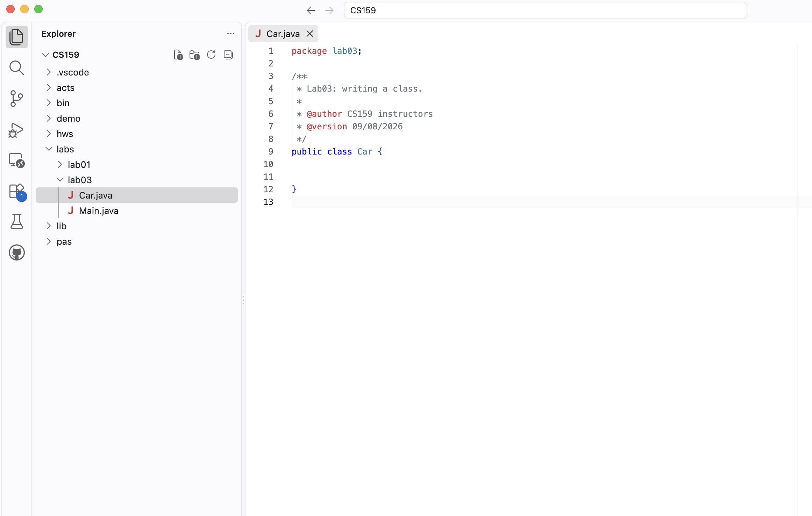Collapse all folders in Explorer
Viewport: 812px width, 516px height.
click(228, 55)
